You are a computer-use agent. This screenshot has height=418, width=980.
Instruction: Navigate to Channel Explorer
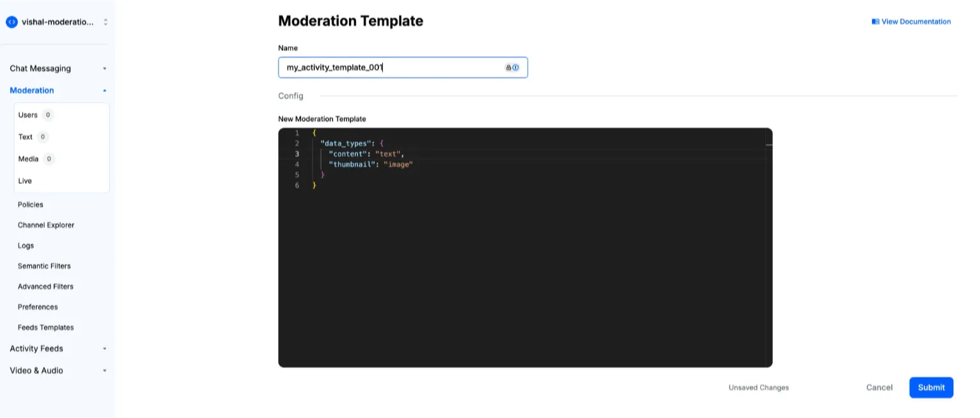tap(46, 225)
